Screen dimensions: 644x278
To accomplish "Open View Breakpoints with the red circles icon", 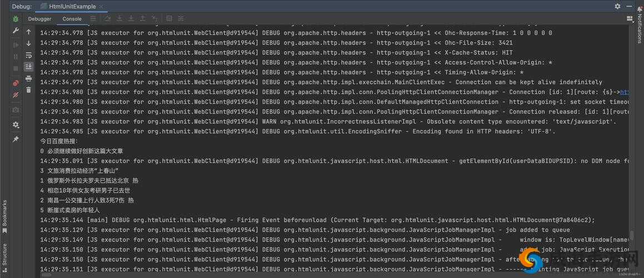I will [x=16, y=83].
